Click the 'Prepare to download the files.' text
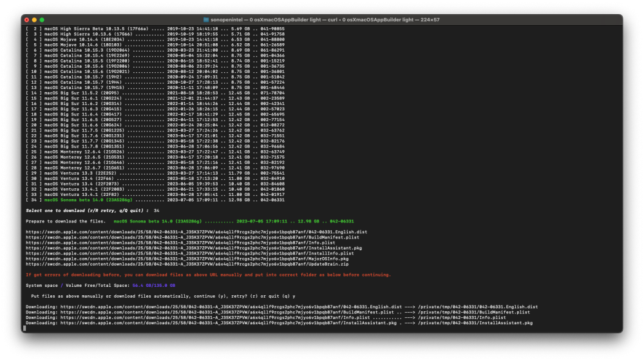The height and width of the screenshot is (361, 644). tap(66, 221)
